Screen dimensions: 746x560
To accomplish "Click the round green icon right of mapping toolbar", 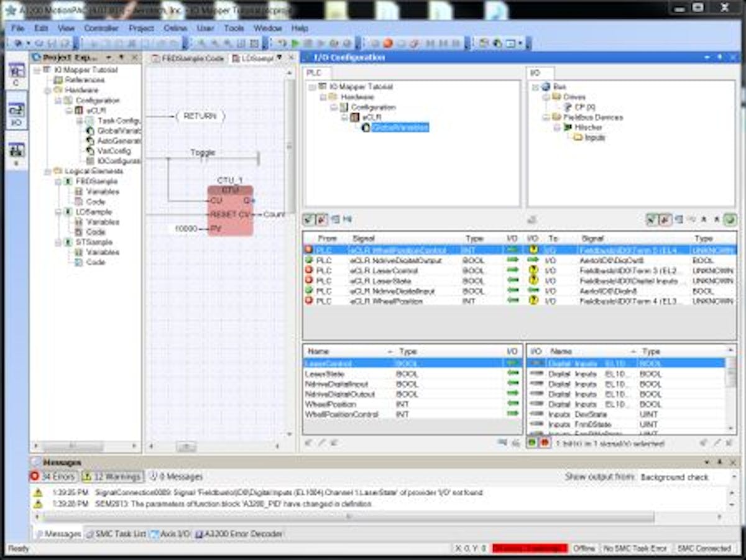I will coord(730,219).
